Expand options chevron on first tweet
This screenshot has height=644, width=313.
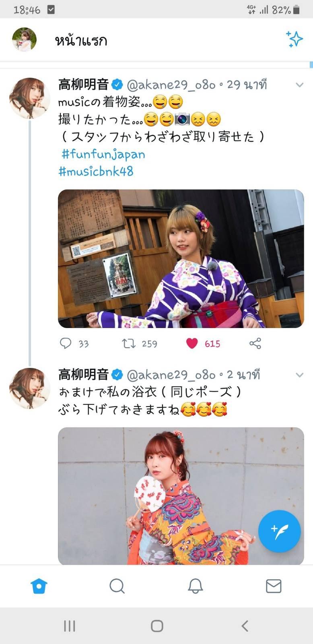pos(299,85)
